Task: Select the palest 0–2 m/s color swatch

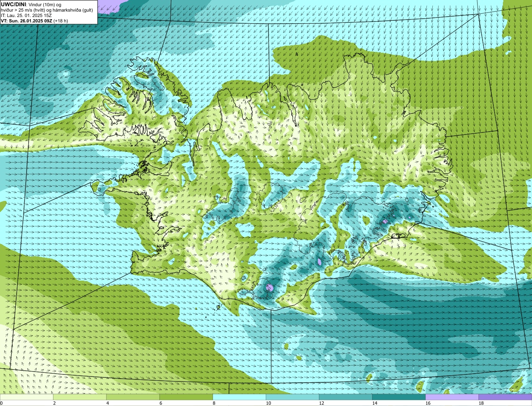Action: pyautogui.click(x=27, y=397)
